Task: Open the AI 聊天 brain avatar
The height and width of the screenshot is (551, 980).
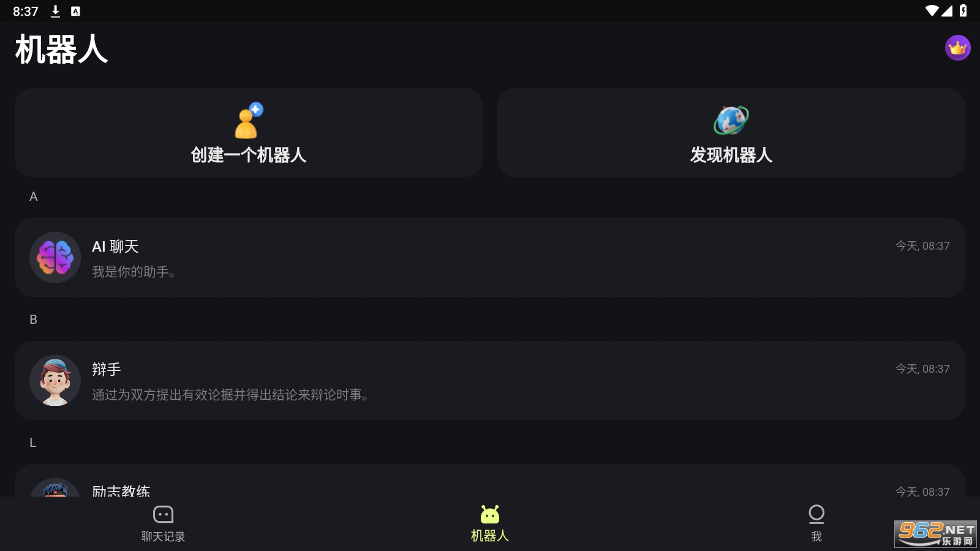Action: (x=55, y=257)
